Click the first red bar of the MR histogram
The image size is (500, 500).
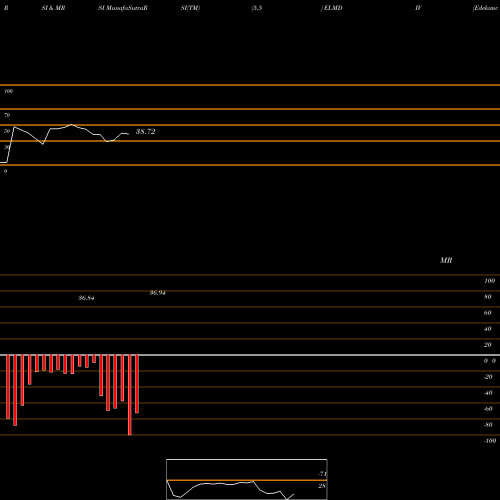(8, 387)
